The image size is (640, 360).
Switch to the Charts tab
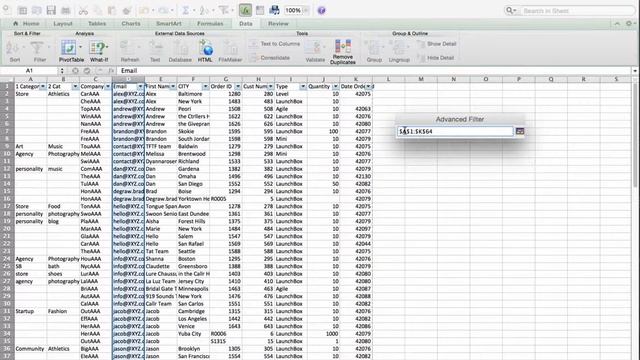click(131, 24)
